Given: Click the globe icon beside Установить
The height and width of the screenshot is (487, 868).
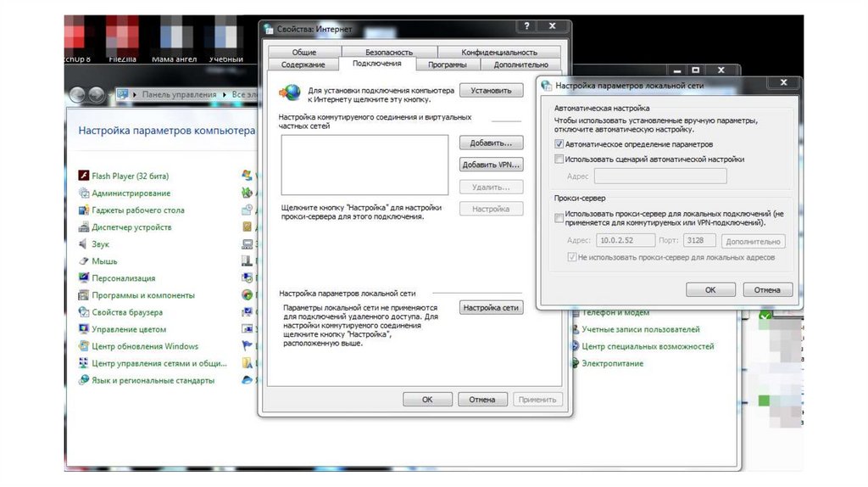Looking at the screenshot, I should (290, 93).
